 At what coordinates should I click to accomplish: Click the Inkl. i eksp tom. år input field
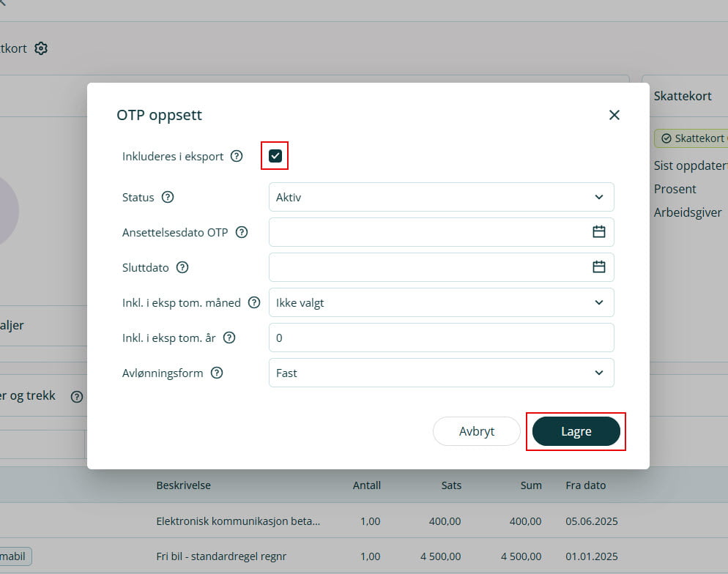[x=441, y=338]
